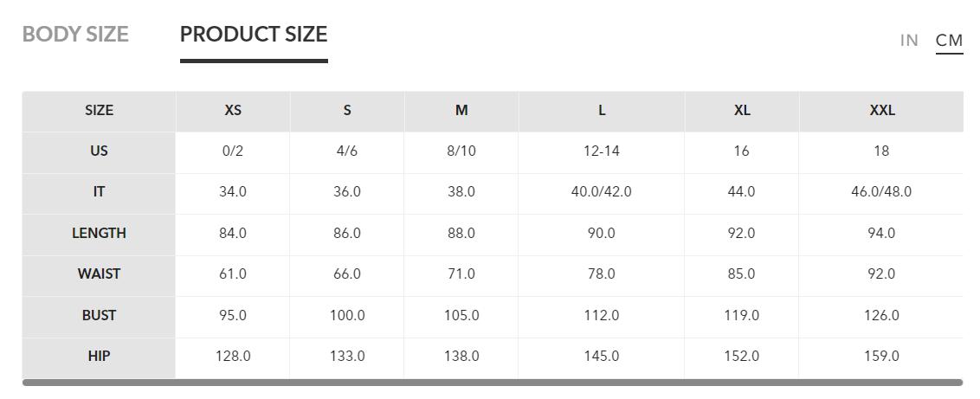
Task: Click the XL size column header
Action: pos(742,111)
